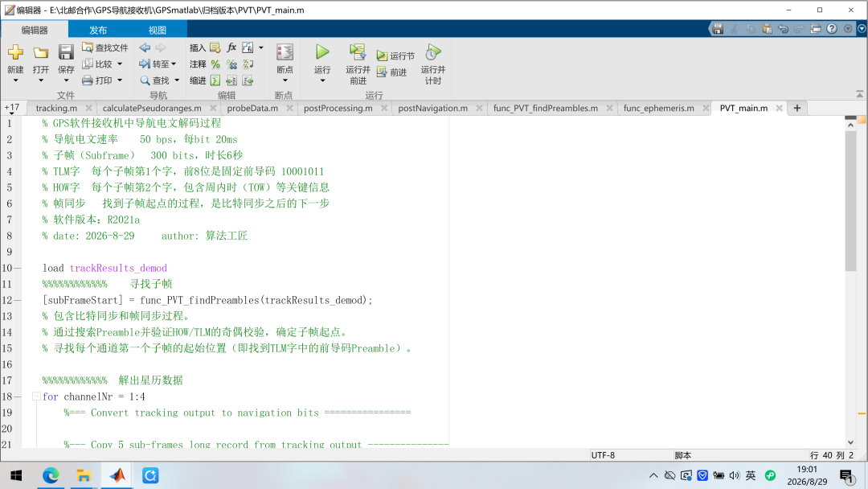Viewport: 868px width, 489px height.
Task: Click the Find Files icon
Action: pyautogui.click(x=88, y=47)
